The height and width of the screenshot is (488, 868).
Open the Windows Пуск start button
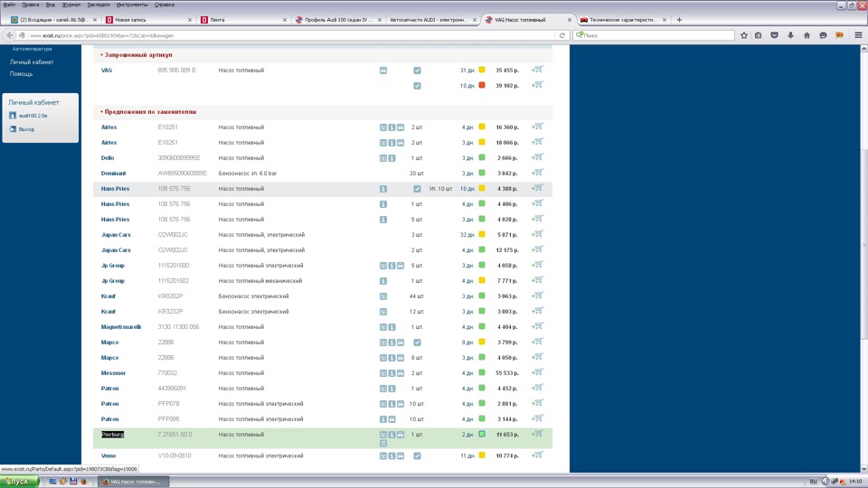(19, 482)
